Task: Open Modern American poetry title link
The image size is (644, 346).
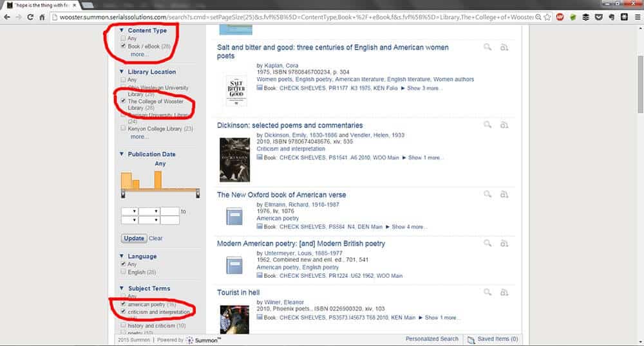Action: tap(301, 244)
